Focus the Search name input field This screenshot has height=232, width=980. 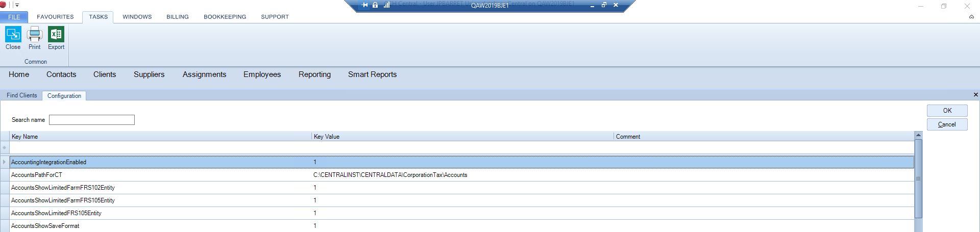coord(92,120)
